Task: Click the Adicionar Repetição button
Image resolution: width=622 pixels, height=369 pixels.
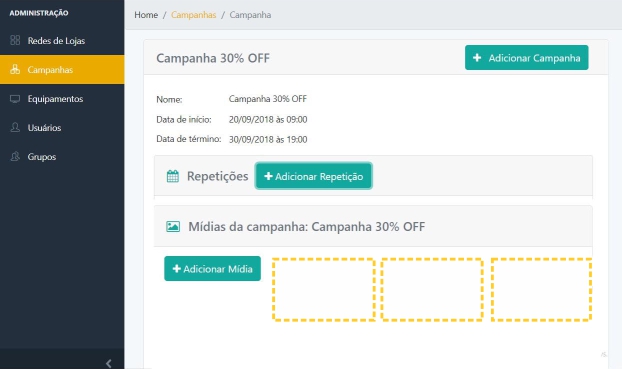Action: pos(313,176)
